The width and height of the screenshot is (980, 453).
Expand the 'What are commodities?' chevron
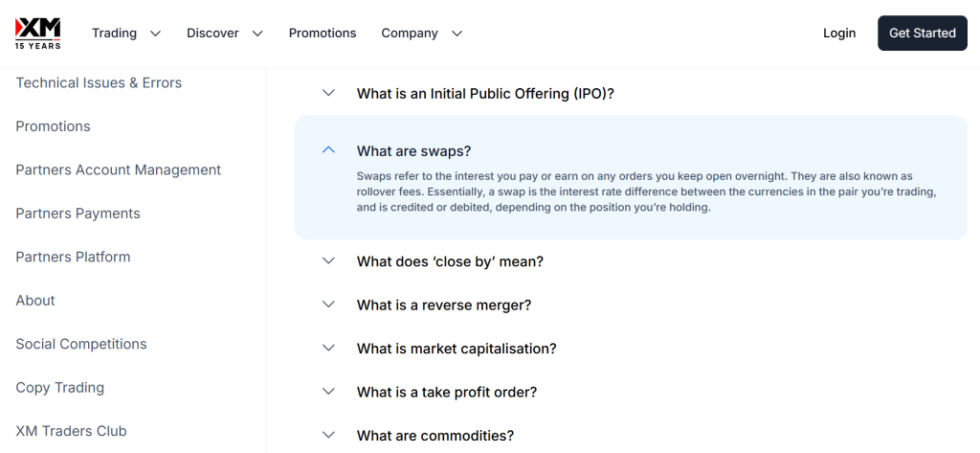(x=329, y=435)
